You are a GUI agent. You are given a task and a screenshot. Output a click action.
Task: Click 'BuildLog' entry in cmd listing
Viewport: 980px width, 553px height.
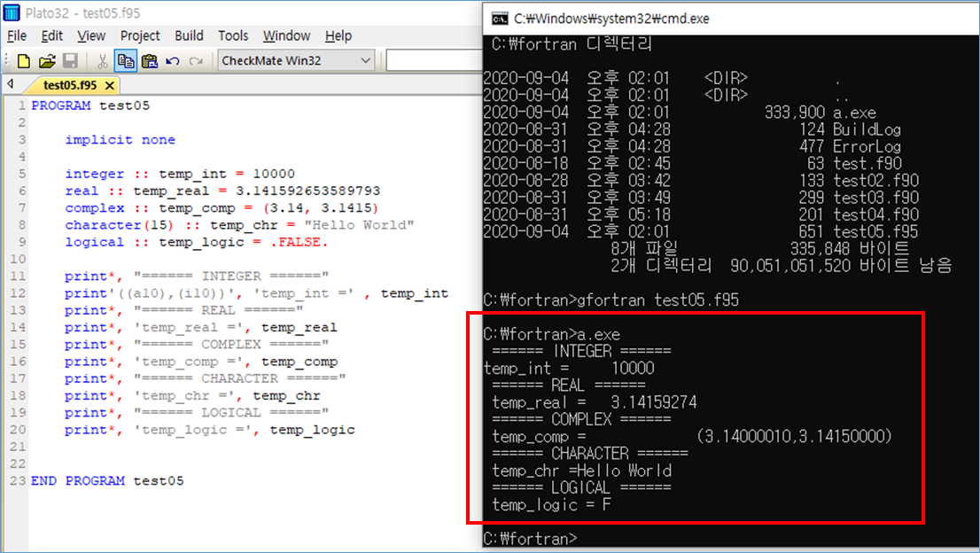point(867,129)
